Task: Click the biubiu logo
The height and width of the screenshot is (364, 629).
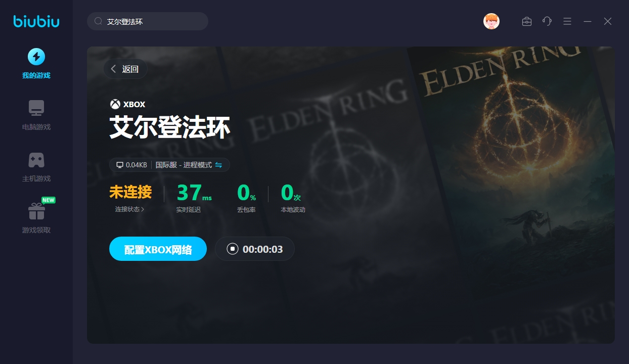Action: pyautogui.click(x=36, y=21)
